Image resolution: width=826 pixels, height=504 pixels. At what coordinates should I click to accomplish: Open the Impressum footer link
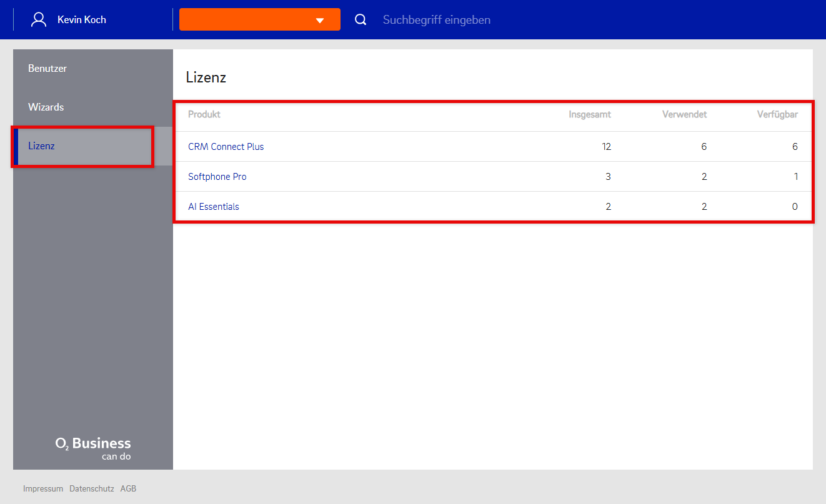[x=43, y=489]
